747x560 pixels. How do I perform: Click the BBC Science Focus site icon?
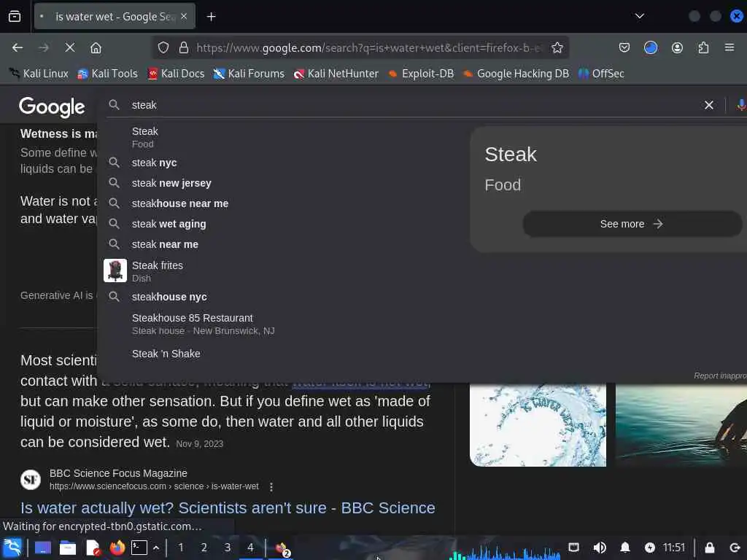pyautogui.click(x=31, y=480)
